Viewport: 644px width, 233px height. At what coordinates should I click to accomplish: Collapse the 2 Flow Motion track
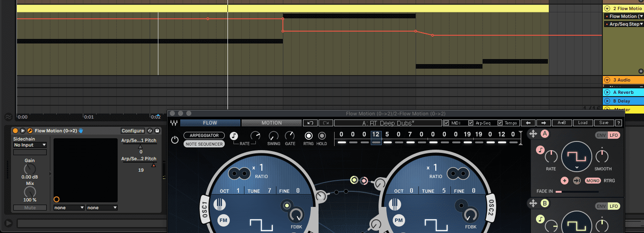[607, 8]
